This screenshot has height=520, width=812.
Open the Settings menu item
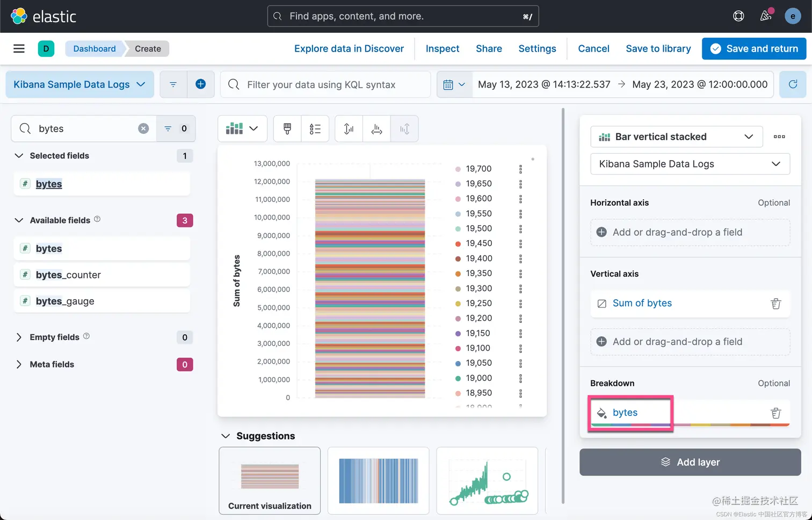[x=537, y=49]
